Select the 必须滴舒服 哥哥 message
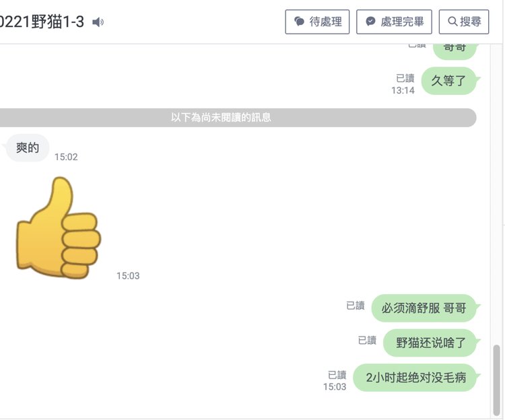 click(424, 308)
